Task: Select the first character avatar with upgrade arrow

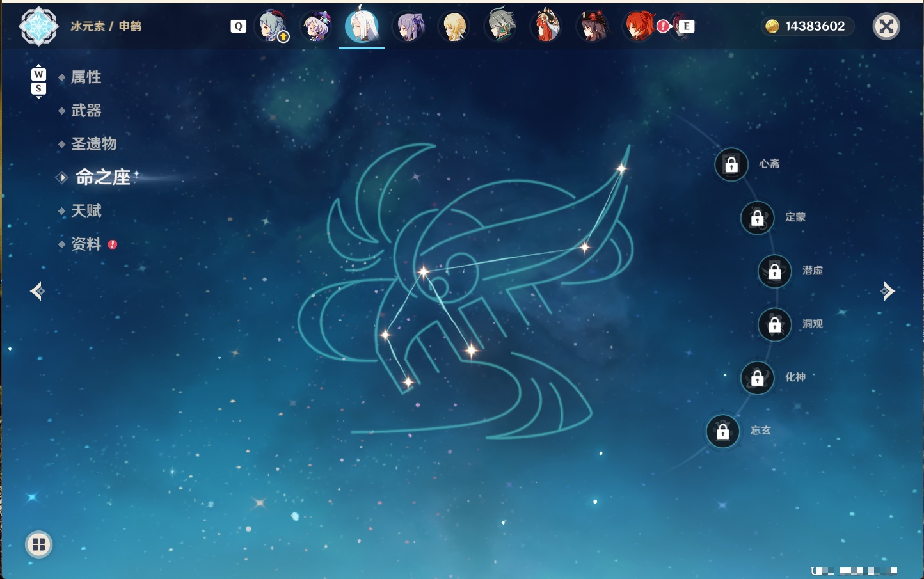Action: pyautogui.click(x=273, y=26)
